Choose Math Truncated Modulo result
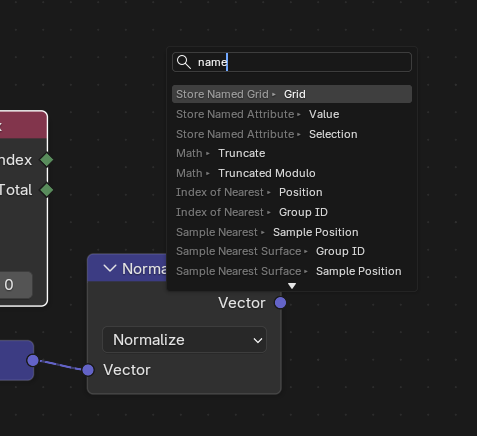 click(292, 173)
